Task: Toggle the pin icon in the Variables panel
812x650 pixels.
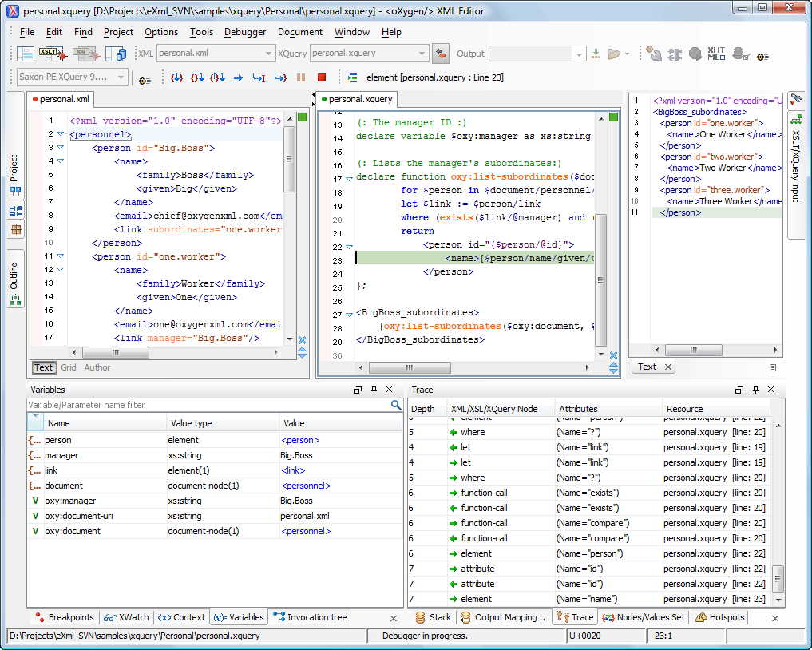Action: [374, 390]
